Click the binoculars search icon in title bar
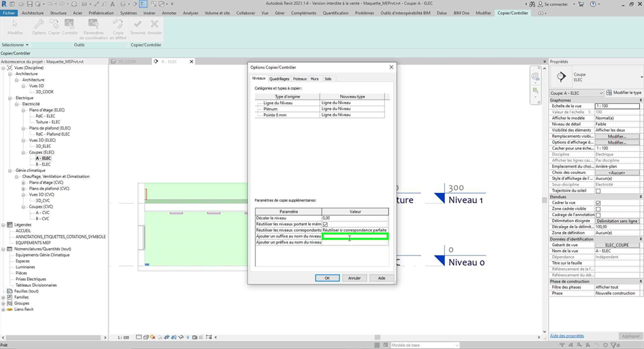Viewport: 644px width, 349px height. (532, 4)
